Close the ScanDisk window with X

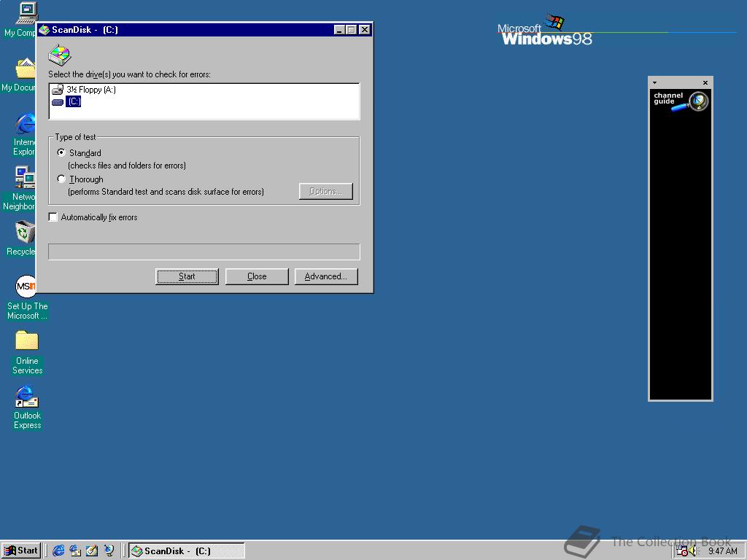coord(365,29)
